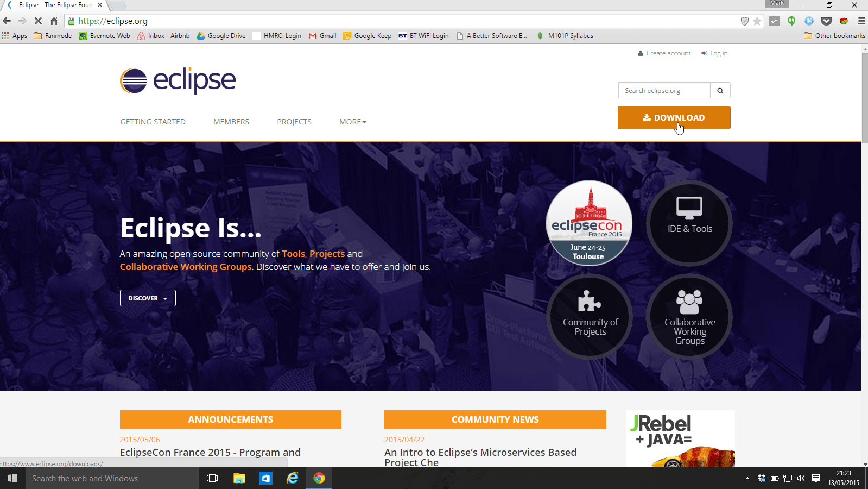Open An Intro to Eclipse's Microservices article
This screenshot has width=868, height=489.
[480, 457]
